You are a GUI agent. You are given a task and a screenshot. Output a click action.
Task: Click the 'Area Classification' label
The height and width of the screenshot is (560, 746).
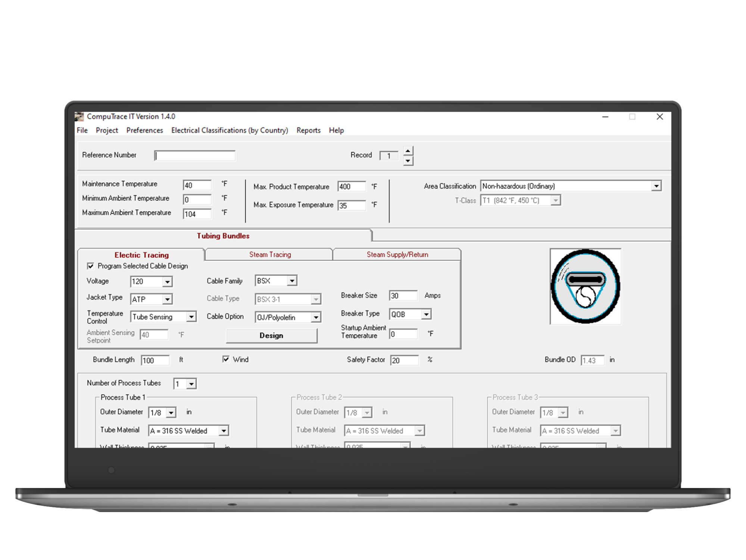click(450, 186)
